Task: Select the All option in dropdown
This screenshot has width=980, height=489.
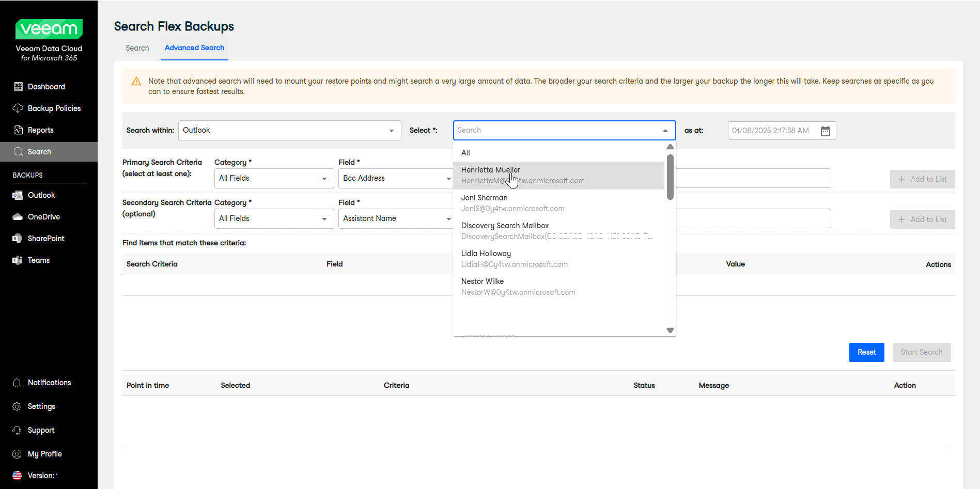Action: pos(465,153)
